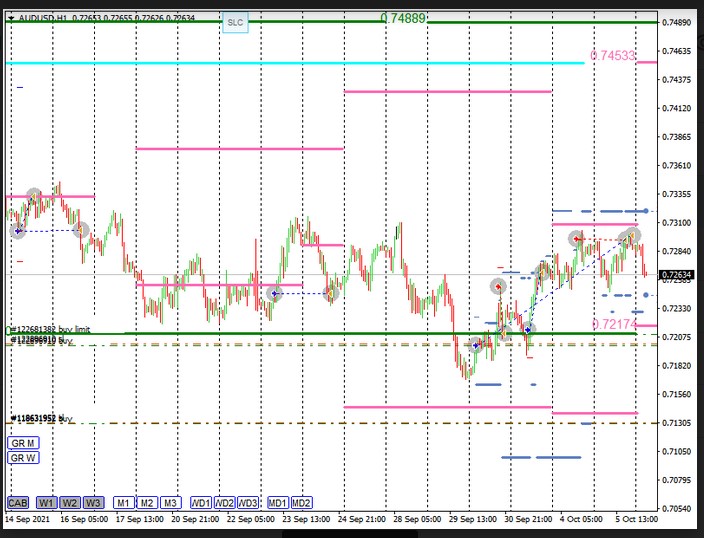The width and height of the screenshot is (704, 538).
Task: Select the W3 button
Action: 93,502
